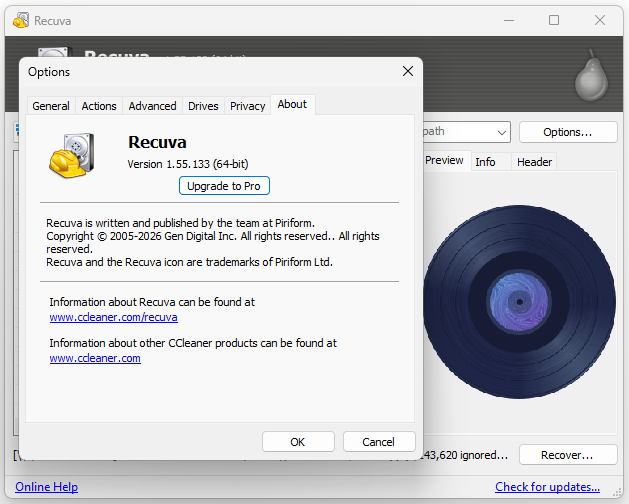
Task: Click the Recuva hard hat drive icon
Action: click(x=72, y=155)
